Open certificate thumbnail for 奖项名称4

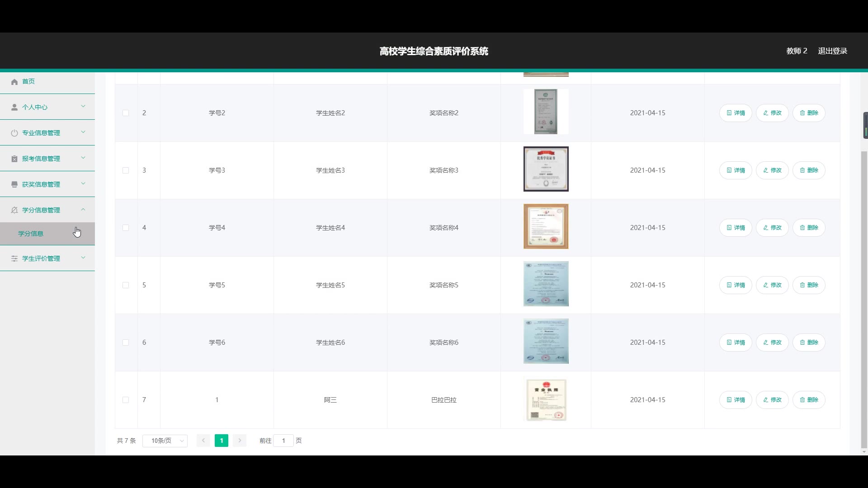[x=546, y=226]
